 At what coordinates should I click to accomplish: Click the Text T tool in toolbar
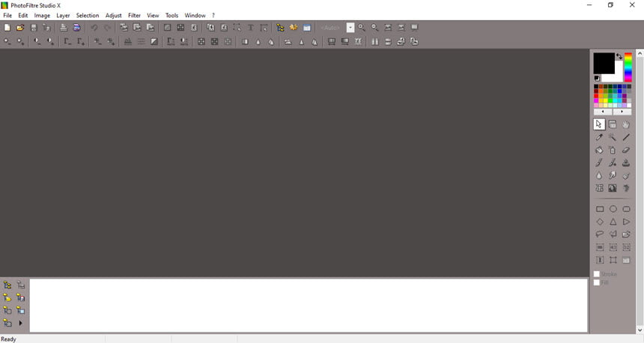pos(251,28)
